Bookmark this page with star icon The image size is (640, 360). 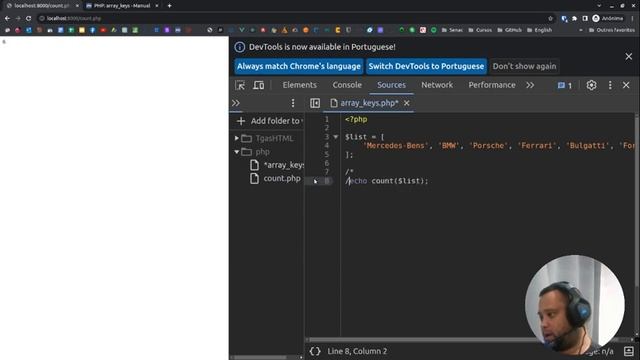coord(550,18)
